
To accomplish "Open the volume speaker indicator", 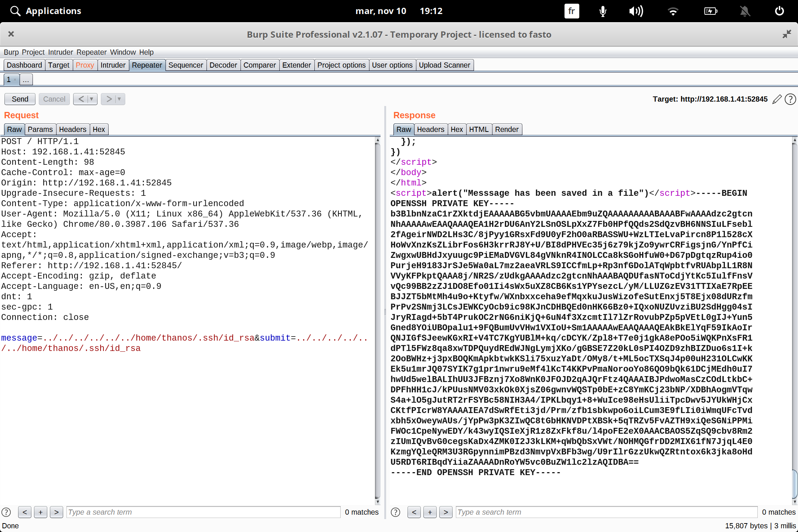I will pyautogui.click(x=636, y=11).
